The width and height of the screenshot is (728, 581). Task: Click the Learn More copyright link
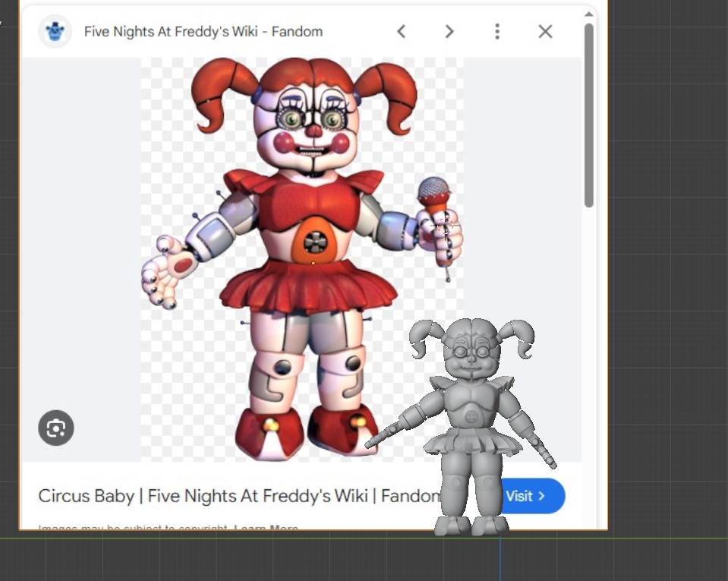266,528
